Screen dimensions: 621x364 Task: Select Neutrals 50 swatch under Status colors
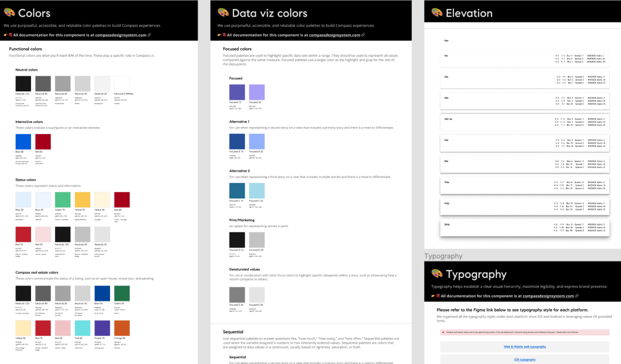82,234
